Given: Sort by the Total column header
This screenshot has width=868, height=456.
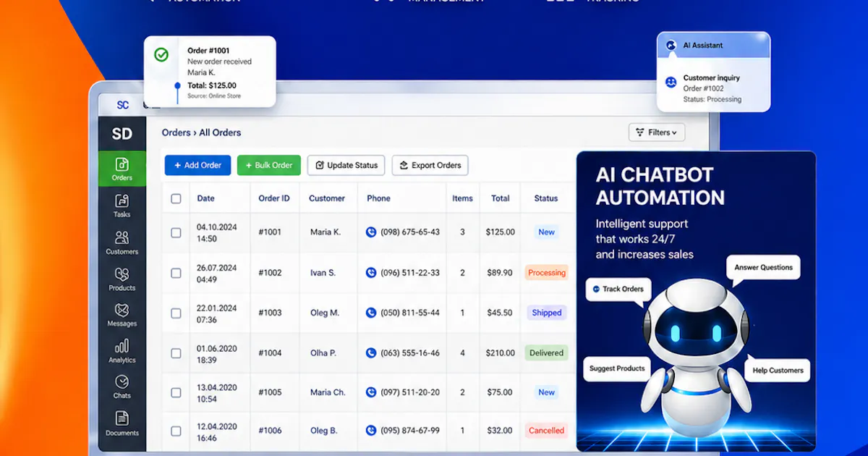Looking at the screenshot, I should click(x=501, y=198).
